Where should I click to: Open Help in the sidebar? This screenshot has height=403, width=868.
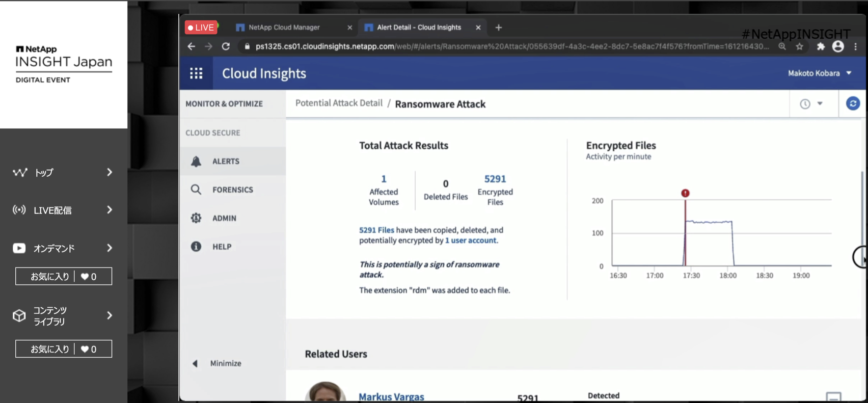(233, 247)
